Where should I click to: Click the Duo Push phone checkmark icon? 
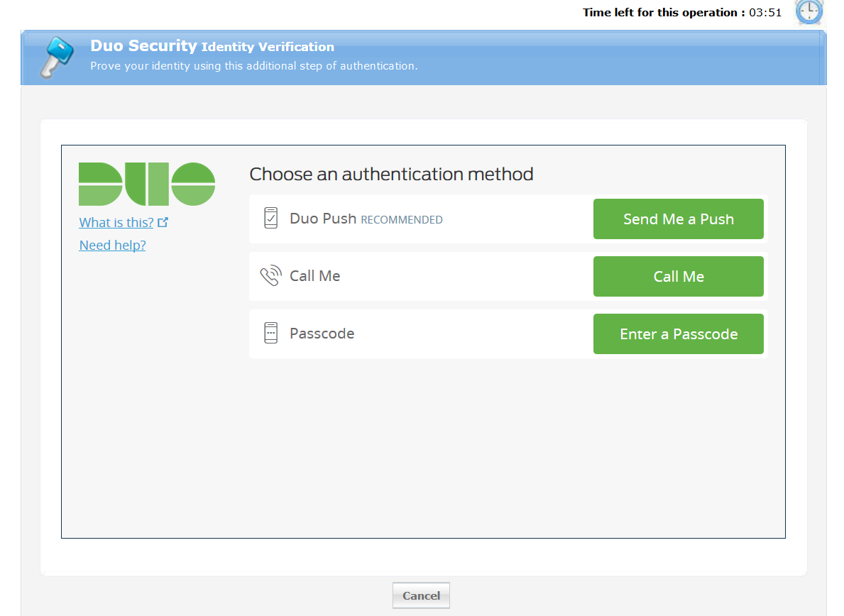(270, 219)
